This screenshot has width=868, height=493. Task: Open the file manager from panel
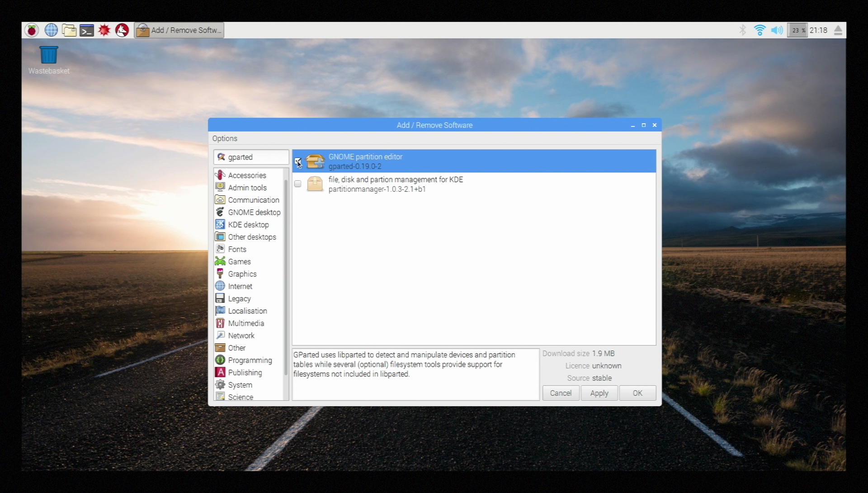69,30
